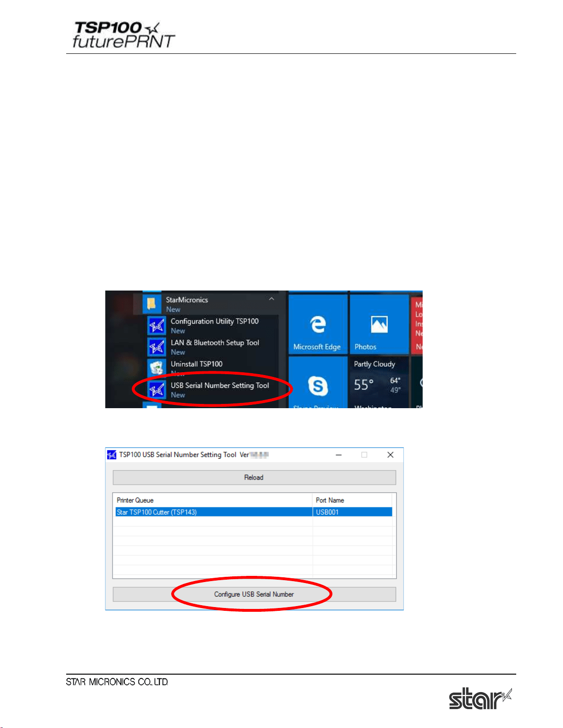Image resolution: width=563 pixels, height=728 pixels.
Task: Close the TSP100 USB Serial Number window
Action: [390, 455]
